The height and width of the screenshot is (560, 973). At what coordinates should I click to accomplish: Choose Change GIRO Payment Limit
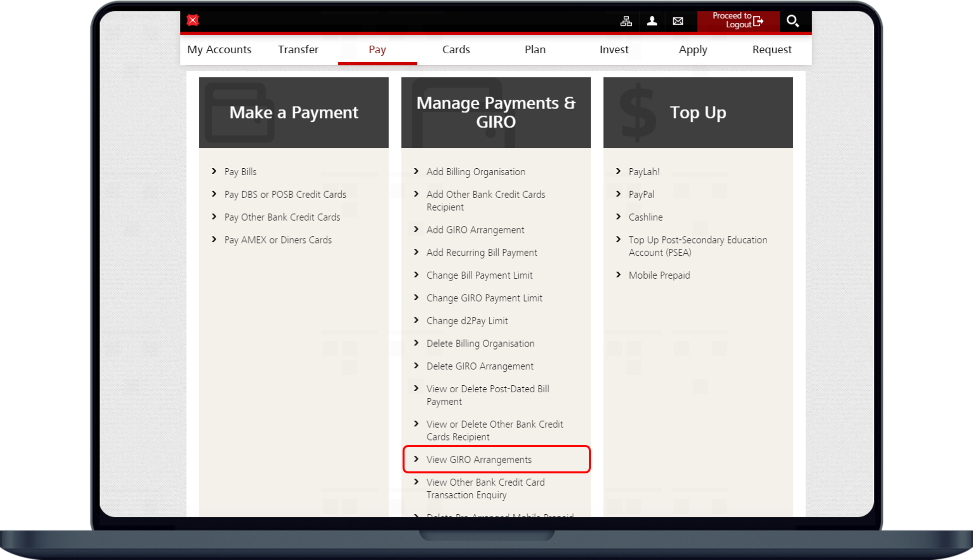(x=484, y=298)
